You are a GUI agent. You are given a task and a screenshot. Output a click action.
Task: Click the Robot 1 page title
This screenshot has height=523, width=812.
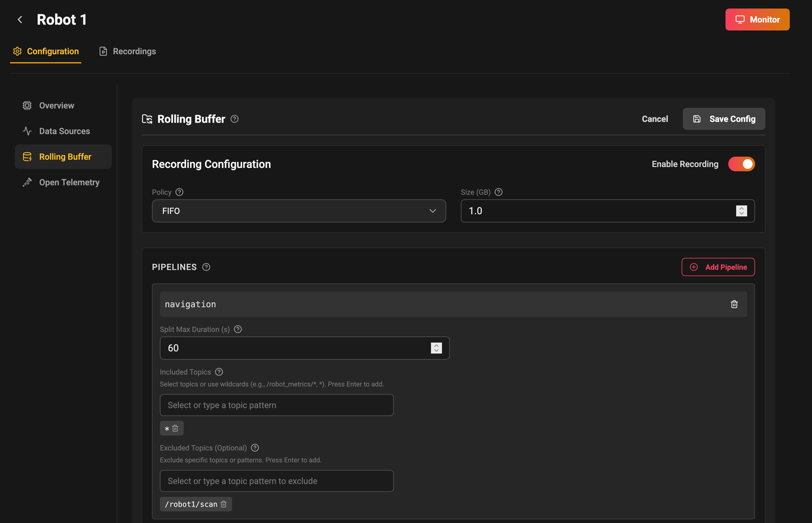62,20
